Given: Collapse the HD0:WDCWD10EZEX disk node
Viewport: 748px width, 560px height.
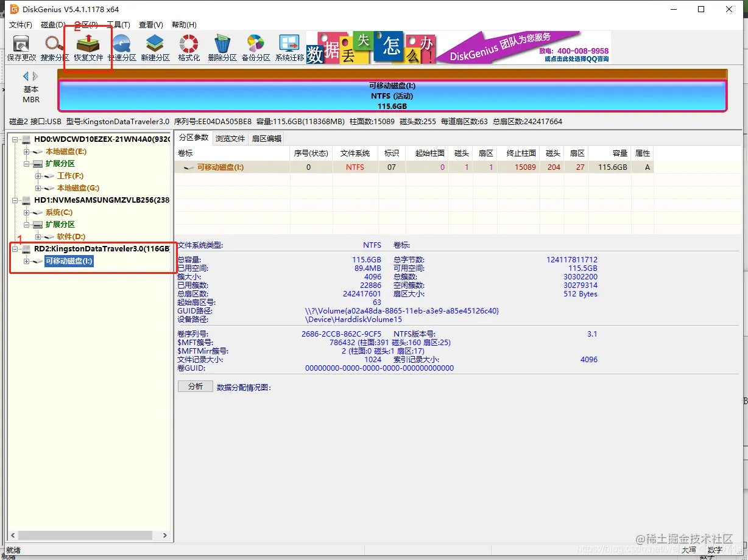Looking at the screenshot, I should (x=15, y=139).
